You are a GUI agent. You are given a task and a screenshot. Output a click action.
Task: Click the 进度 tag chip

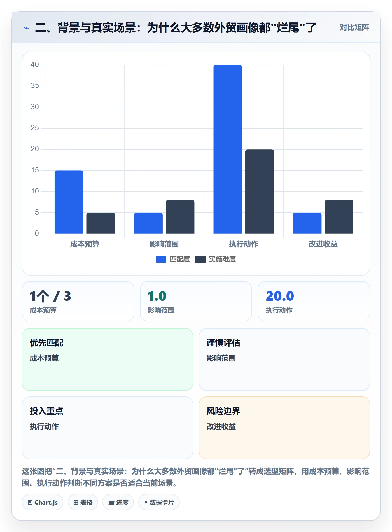click(118, 502)
